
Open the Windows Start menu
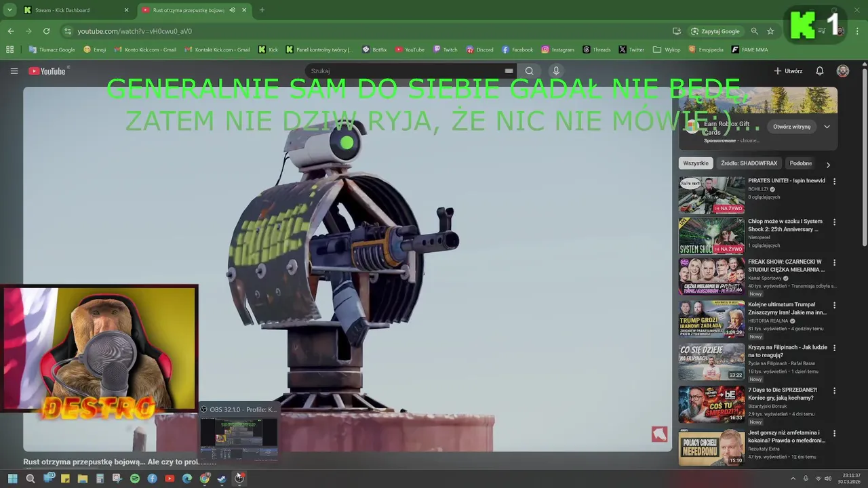[x=13, y=479]
